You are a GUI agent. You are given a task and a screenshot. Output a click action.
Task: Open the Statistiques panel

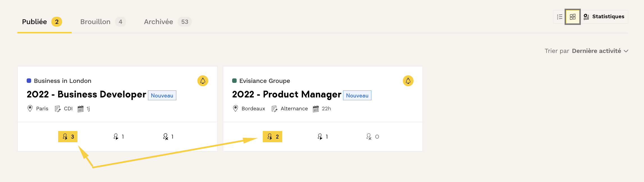(x=604, y=17)
